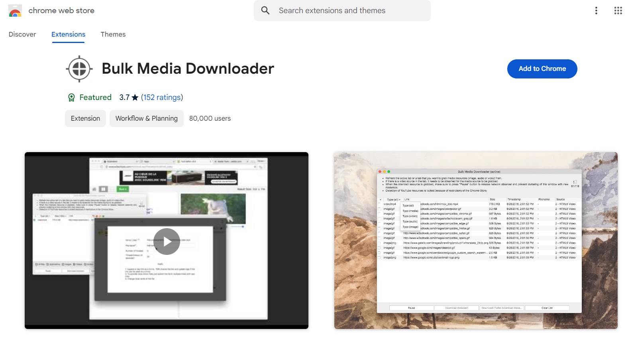Click the Extension category chip
Viewport: 628px width, 364px height.
coord(85,119)
